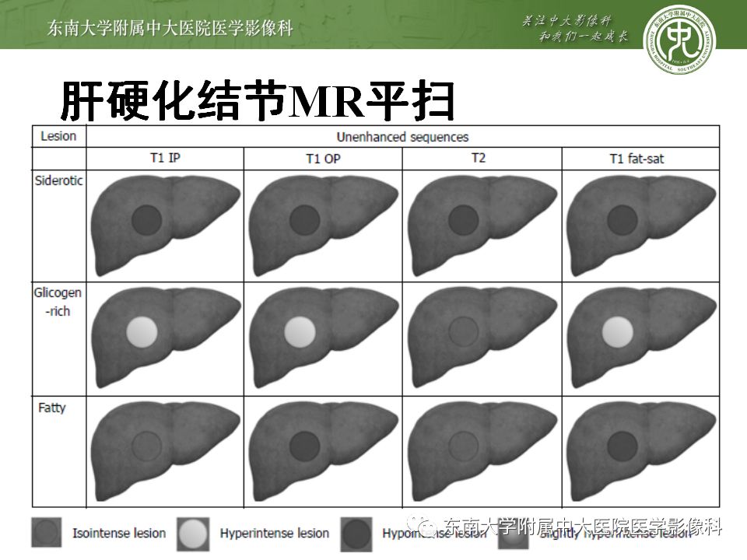Screen dimensions: 747x560
Task: Click the Hyperintense lesion legend swatch
Action: pos(193,534)
